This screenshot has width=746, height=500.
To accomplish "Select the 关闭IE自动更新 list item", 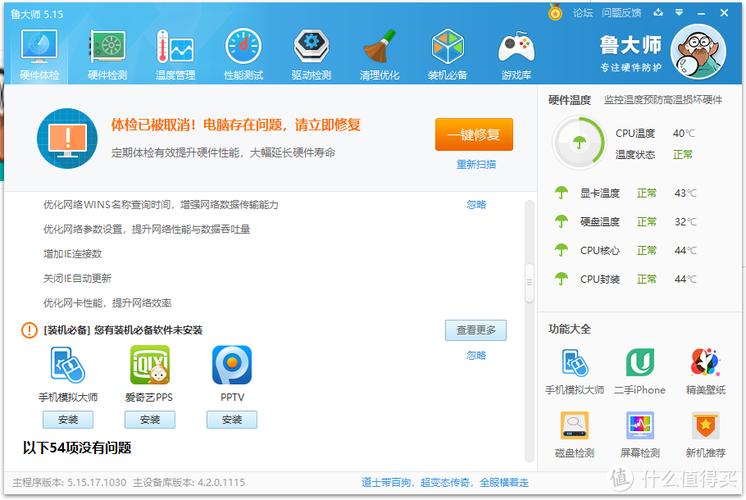I will (x=78, y=278).
